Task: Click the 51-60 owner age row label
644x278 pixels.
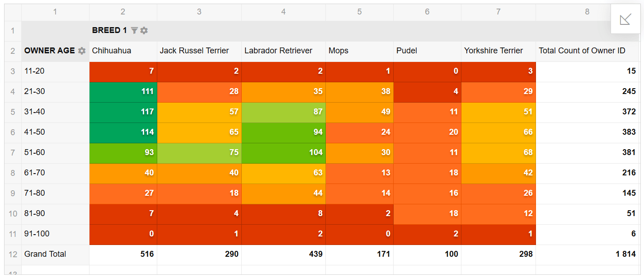Action: click(36, 152)
